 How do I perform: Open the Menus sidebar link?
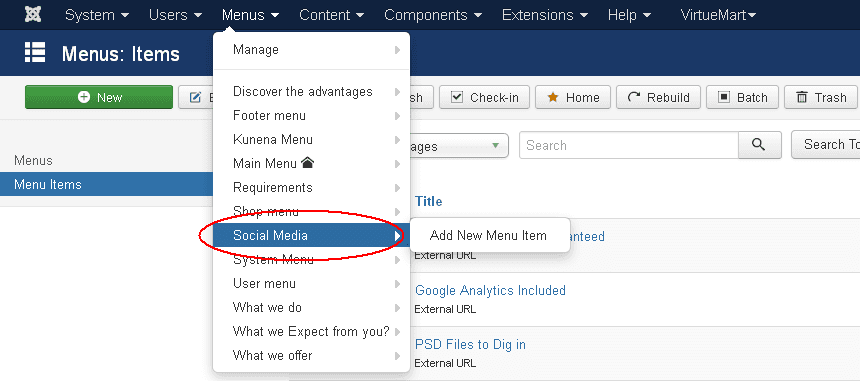click(x=33, y=161)
